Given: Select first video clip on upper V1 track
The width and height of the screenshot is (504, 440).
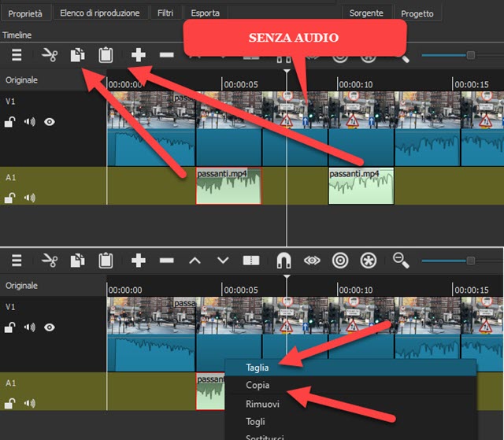Looking at the screenshot, I should coord(151,128).
